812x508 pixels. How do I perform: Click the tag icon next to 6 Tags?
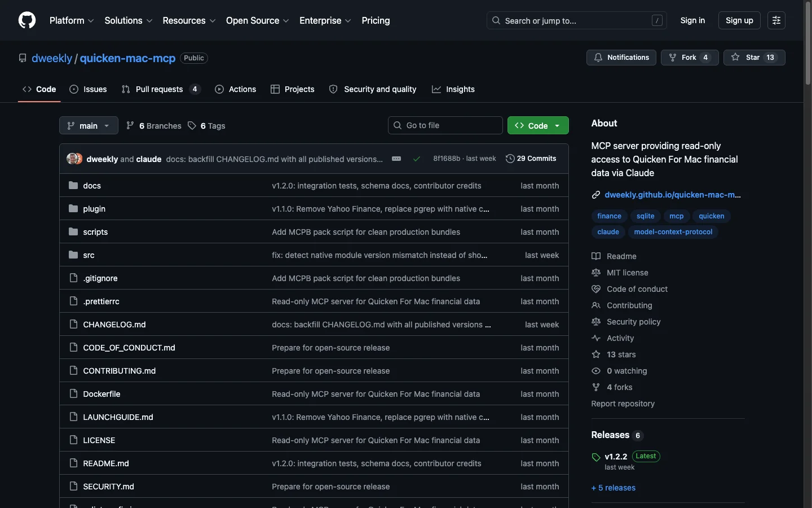point(192,126)
